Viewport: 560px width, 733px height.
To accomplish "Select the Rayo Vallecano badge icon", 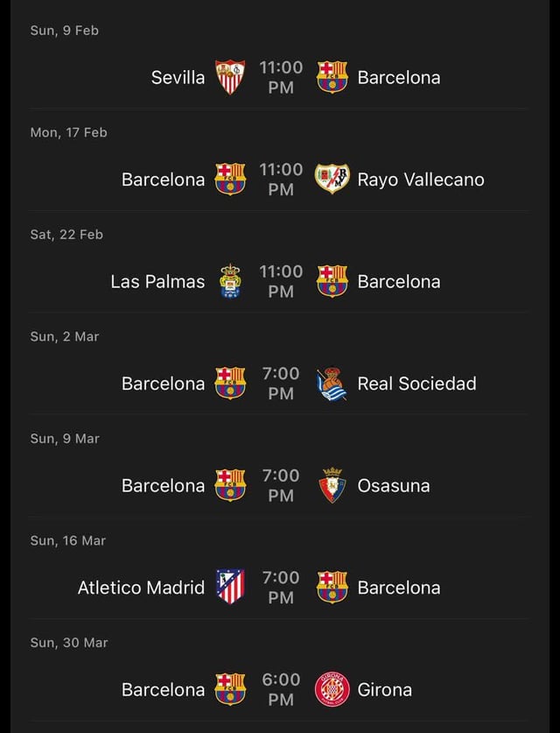I will tap(333, 179).
